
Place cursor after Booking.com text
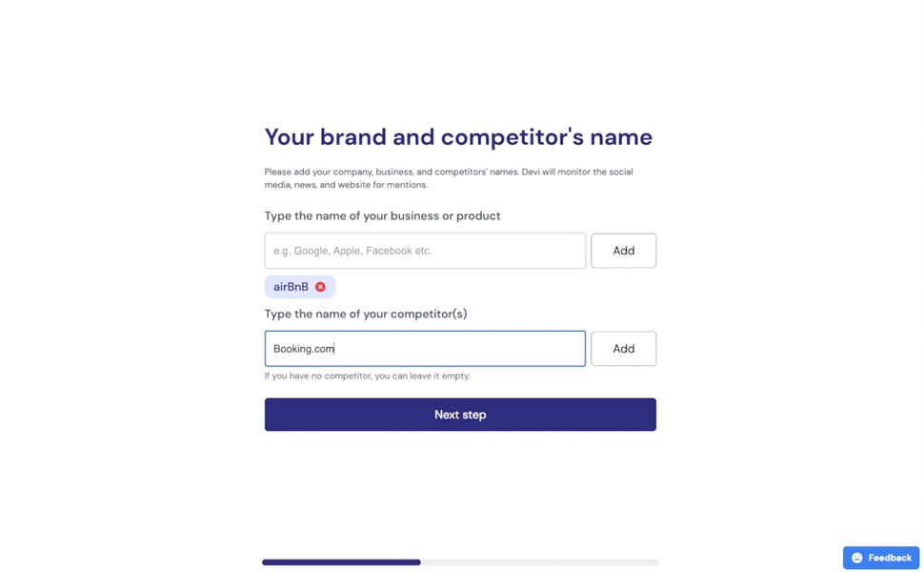(x=335, y=349)
